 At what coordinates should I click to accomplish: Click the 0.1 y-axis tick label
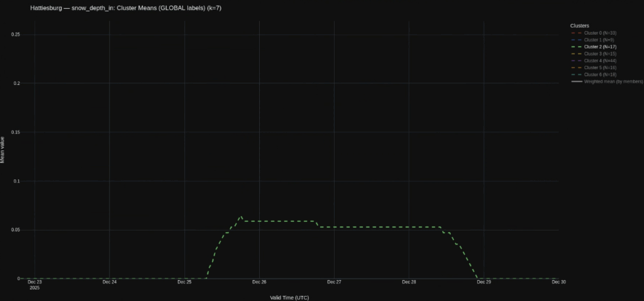click(18, 181)
